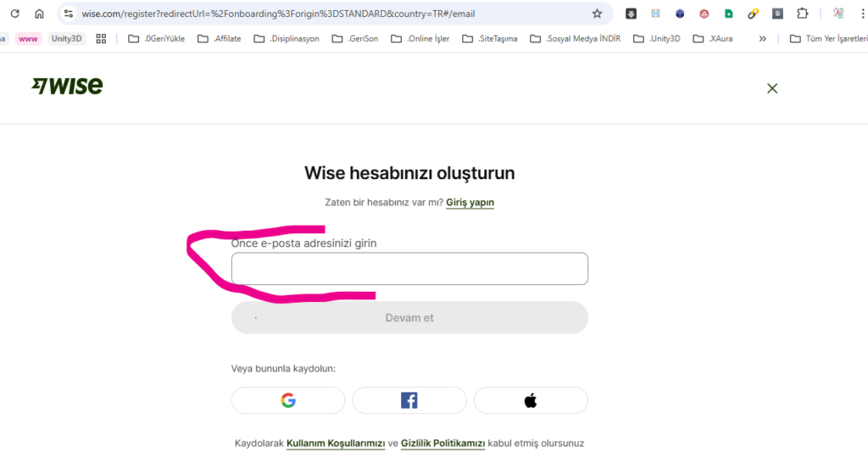Click the wise.com URL in address bar
The width and height of the screenshot is (868, 458).
point(278,14)
